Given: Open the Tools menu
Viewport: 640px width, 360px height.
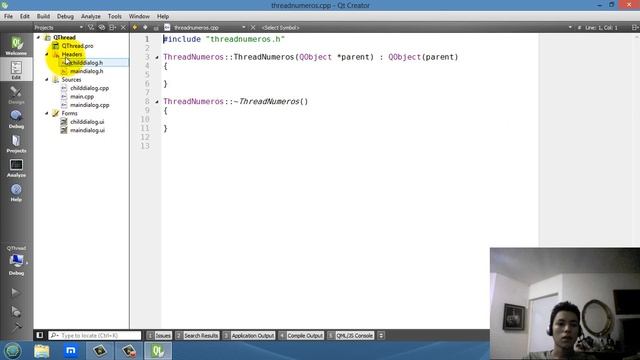Looking at the screenshot, I should (115, 16).
